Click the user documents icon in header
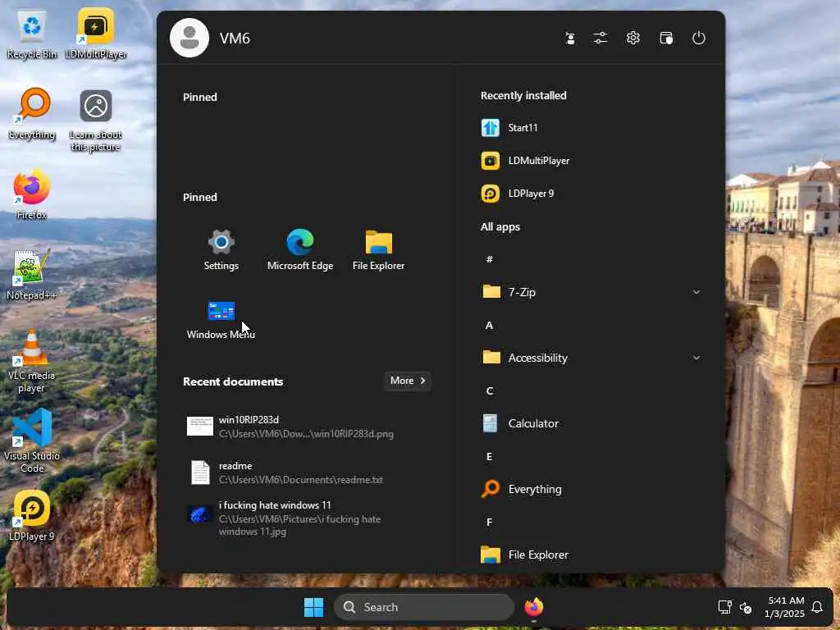The height and width of the screenshot is (630, 840). 570,38
